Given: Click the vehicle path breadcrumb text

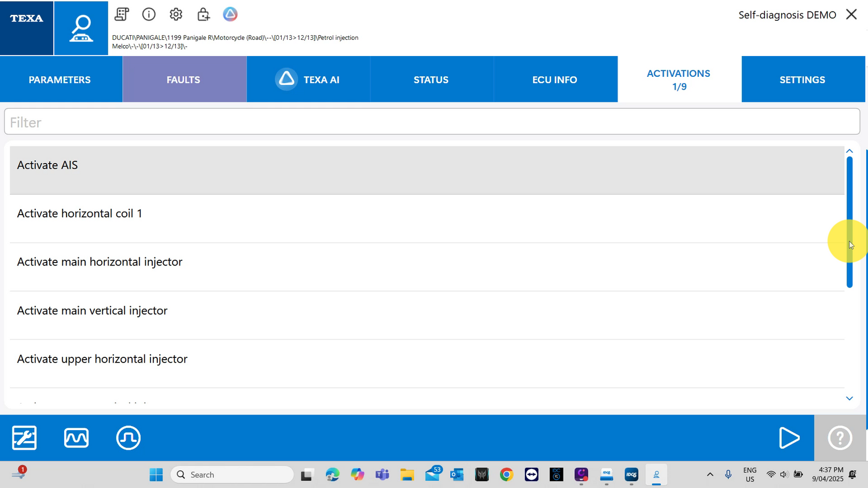Looking at the screenshot, I should (235, 42).
